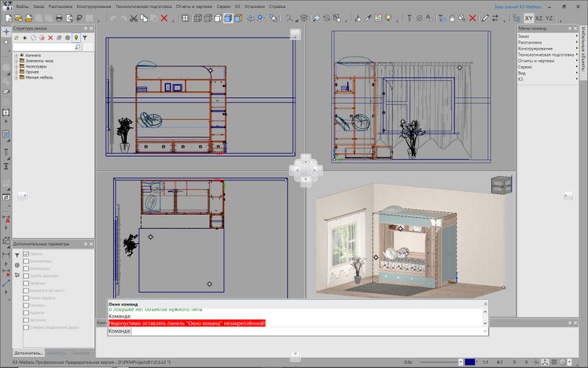Open the Технологическая подготовка menu in the menu bar
Screen dimensions: 588x368
pos(143,7)
